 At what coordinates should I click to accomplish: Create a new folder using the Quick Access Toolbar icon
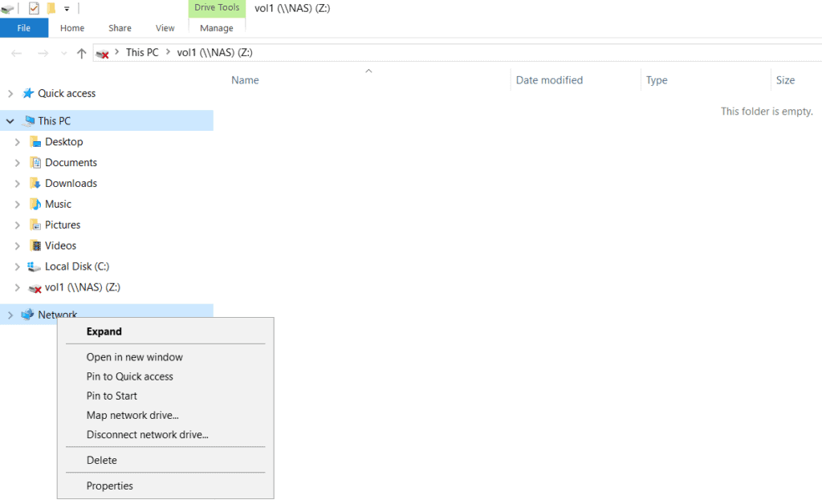coord(51,8)
